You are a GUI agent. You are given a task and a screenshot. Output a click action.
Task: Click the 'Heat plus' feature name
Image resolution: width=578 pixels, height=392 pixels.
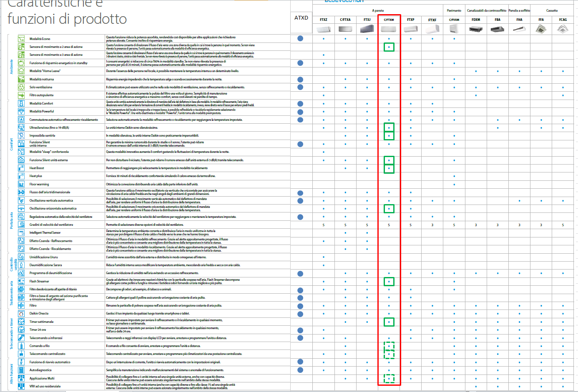click(x=36, y=176)
